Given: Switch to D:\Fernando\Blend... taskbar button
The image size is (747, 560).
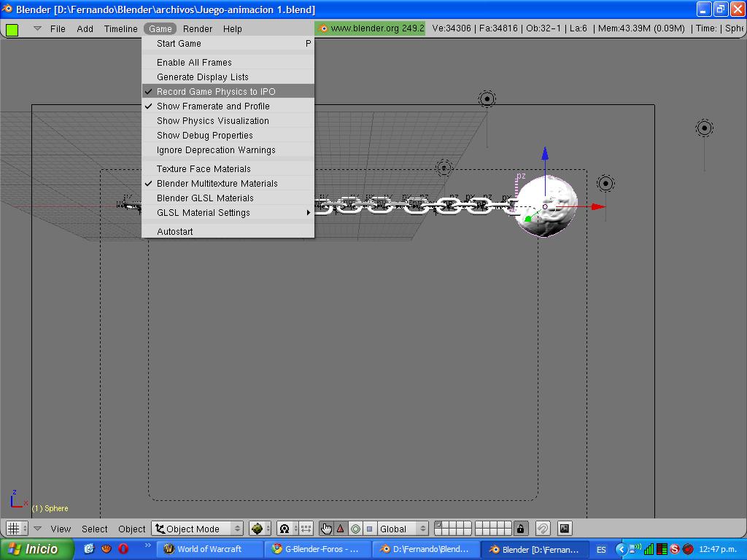Looking at the screenshot, I should click(x=425, y=549).
